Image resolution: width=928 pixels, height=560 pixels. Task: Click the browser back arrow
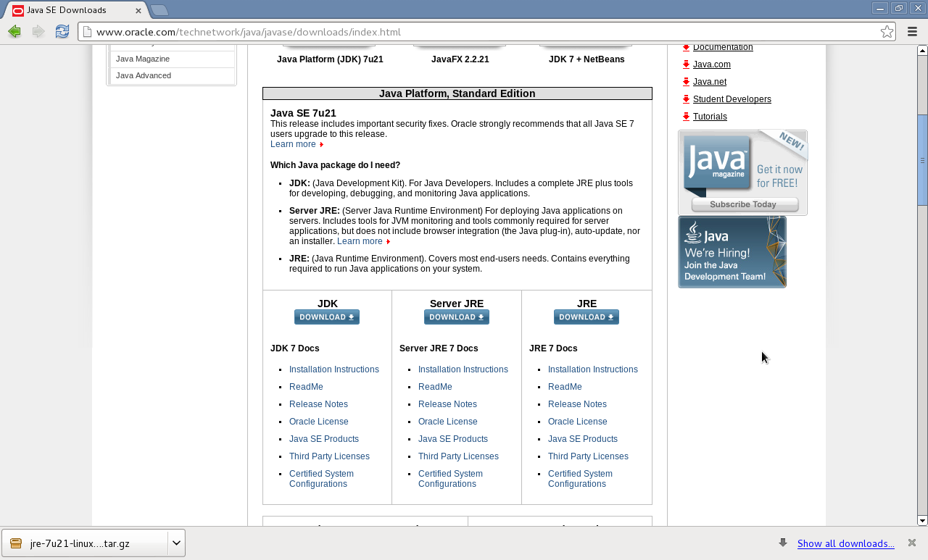14,32
